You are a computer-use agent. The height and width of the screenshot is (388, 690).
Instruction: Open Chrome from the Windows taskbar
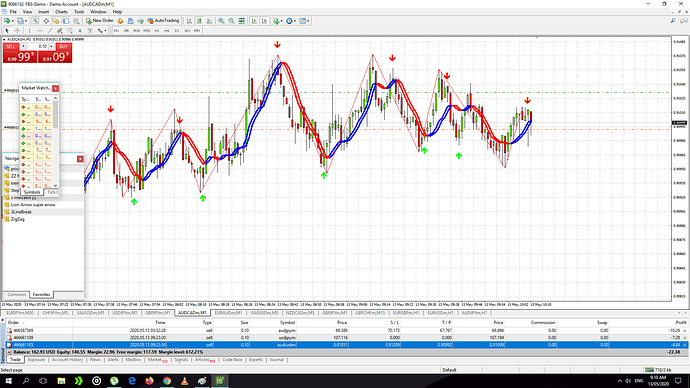click(x=167, y=381)
